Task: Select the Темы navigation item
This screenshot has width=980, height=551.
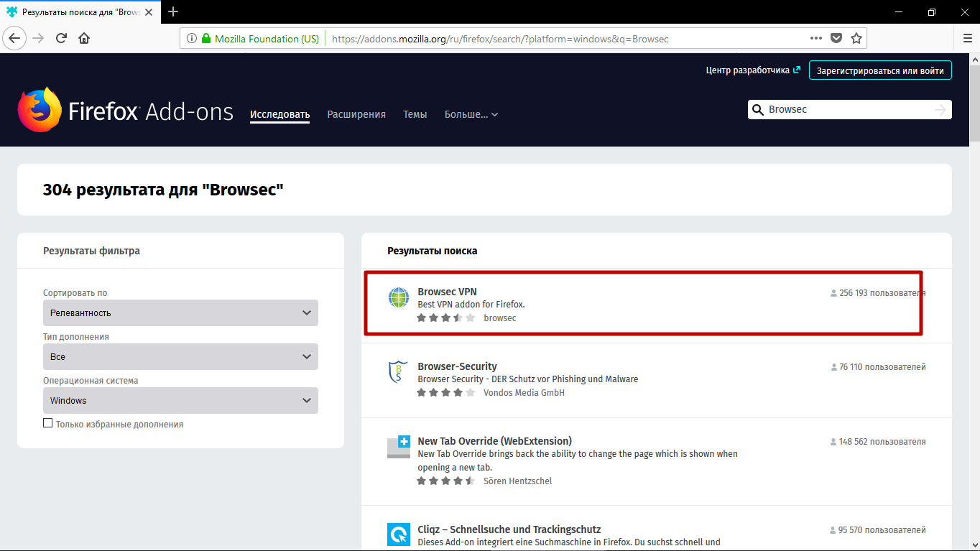Action: [415, 114]
